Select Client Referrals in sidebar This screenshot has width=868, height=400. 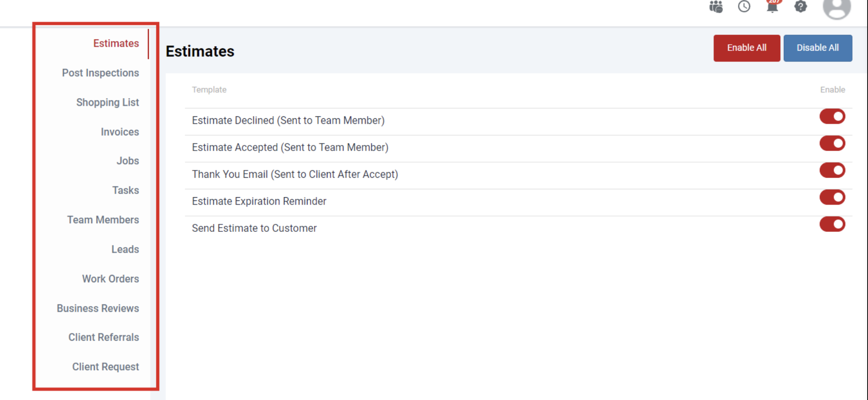tap(104, 337)
